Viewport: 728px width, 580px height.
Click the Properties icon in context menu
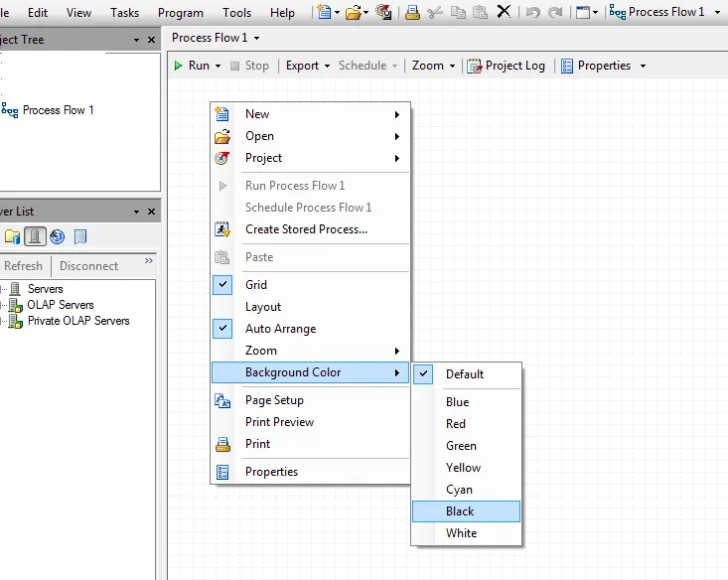pyautogui.click(x=222, y=473)
